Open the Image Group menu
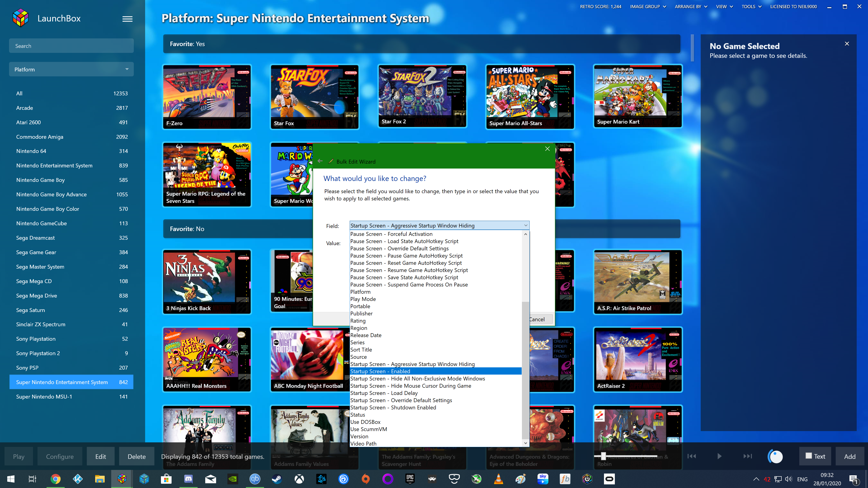Screen dimensions: 868x488 click(648, 6)
